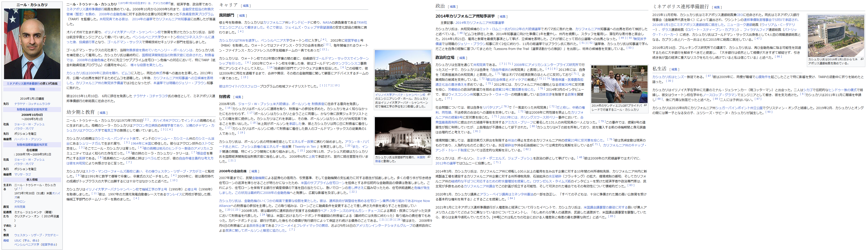Screen dimensions: 868x251
Task: Open the Treasury building night thumbnail
Action: 403,136
